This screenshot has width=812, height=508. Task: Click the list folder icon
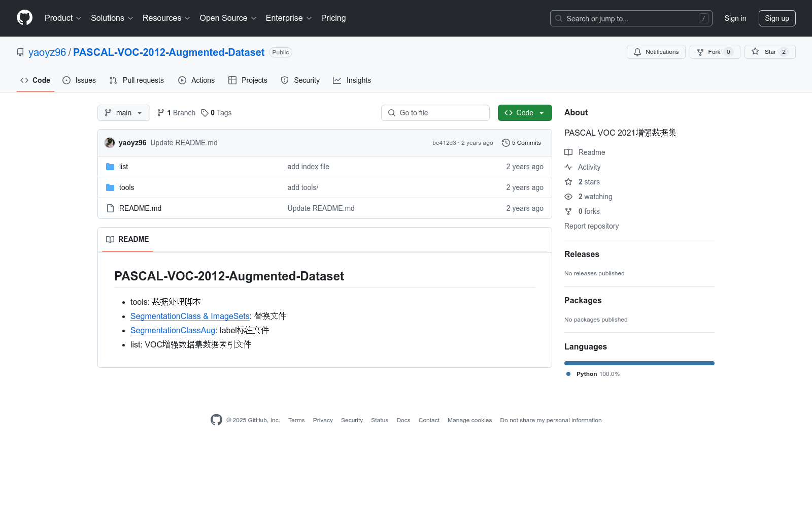tap(110, 167)
